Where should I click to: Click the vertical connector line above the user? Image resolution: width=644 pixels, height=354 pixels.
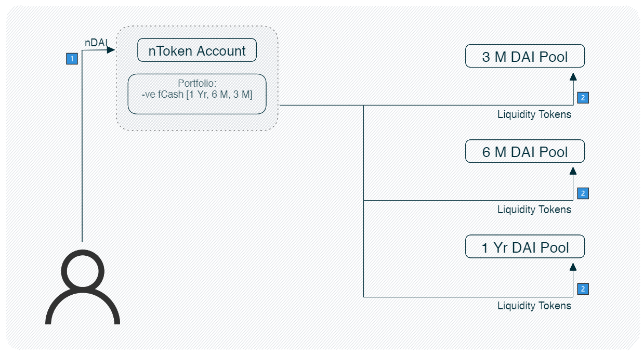pyautogui.click(x=83, y=156)
